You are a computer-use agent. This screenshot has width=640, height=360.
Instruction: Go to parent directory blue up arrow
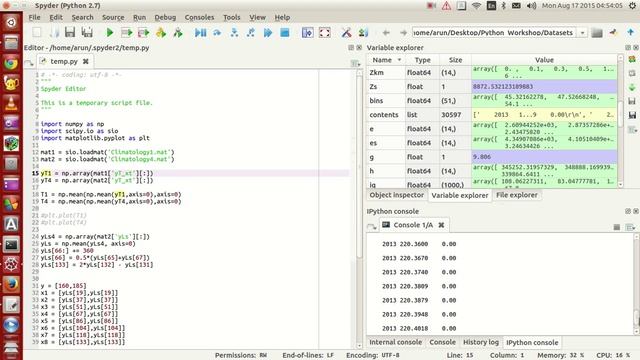point(631,32)
